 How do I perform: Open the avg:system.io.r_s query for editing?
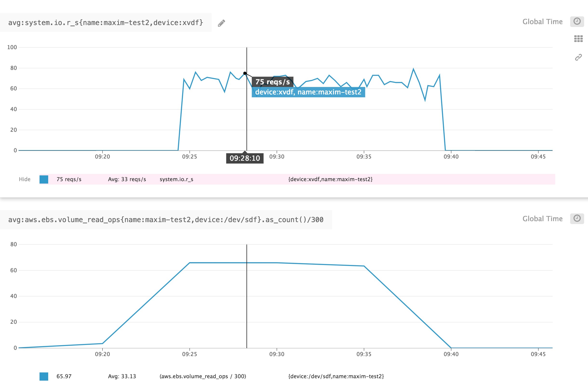click(106, 23)
